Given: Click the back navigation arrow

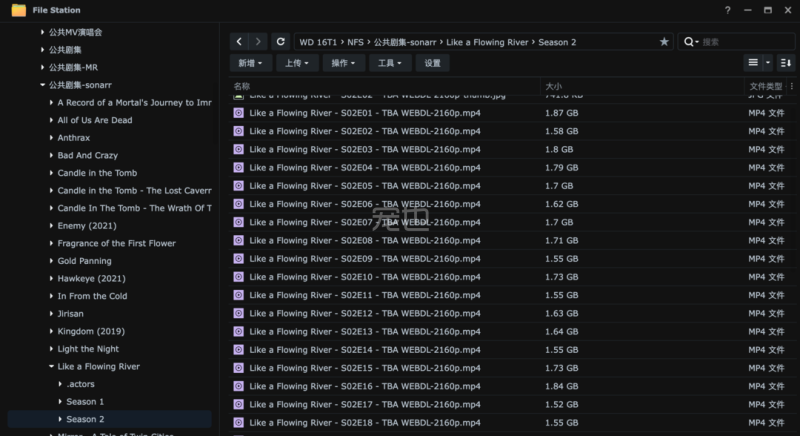Looking at the screenshot, I should (238, 42).
